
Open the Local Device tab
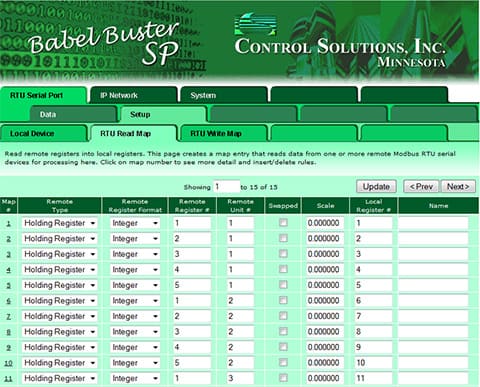(43, 134)
